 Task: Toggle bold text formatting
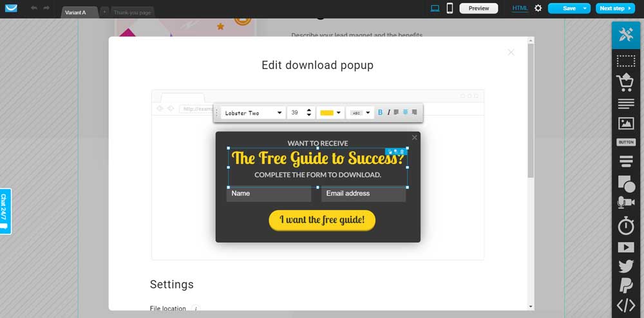[381, 113]
